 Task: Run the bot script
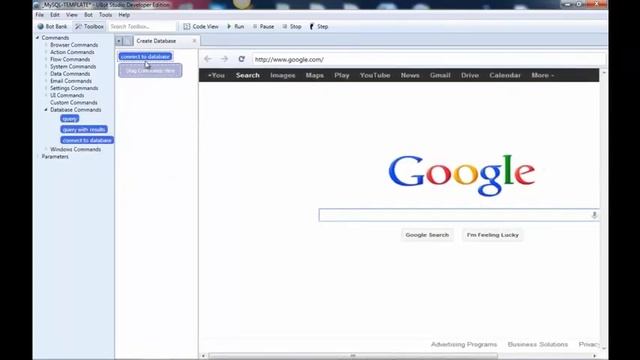[x=236, y=27]
